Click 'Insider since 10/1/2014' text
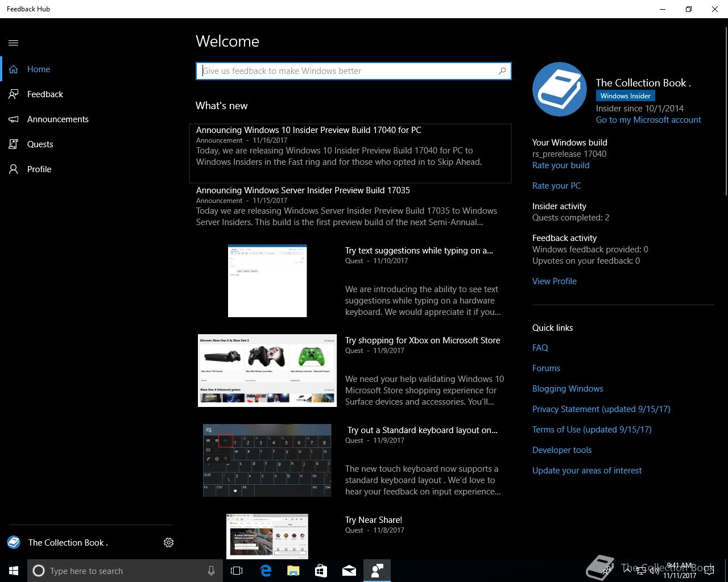 pos(640,109)
